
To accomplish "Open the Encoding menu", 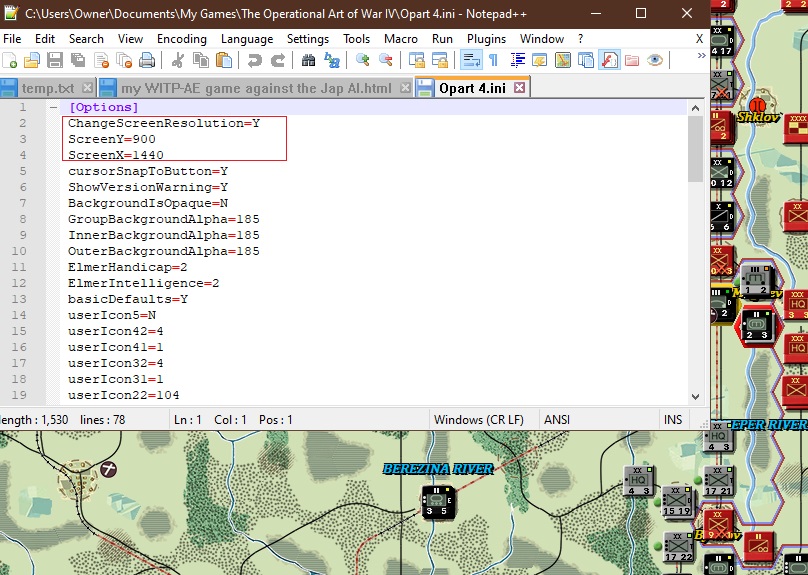I will 182,39.
